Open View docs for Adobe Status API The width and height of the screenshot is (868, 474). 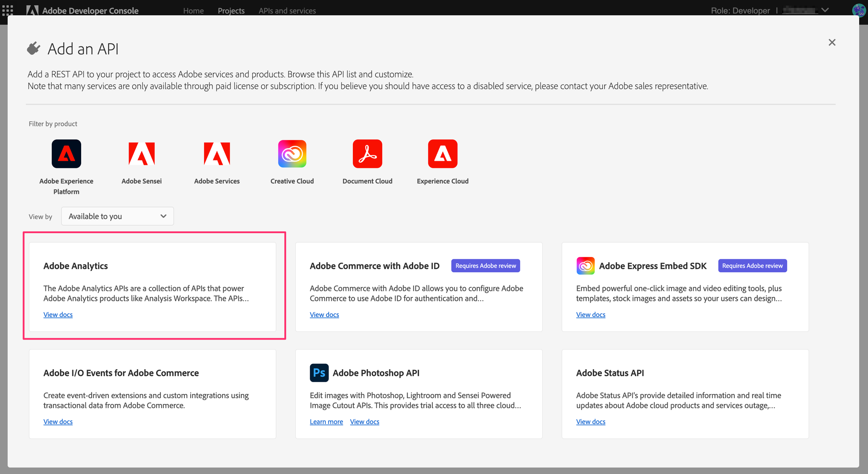[x=591, y=422]
